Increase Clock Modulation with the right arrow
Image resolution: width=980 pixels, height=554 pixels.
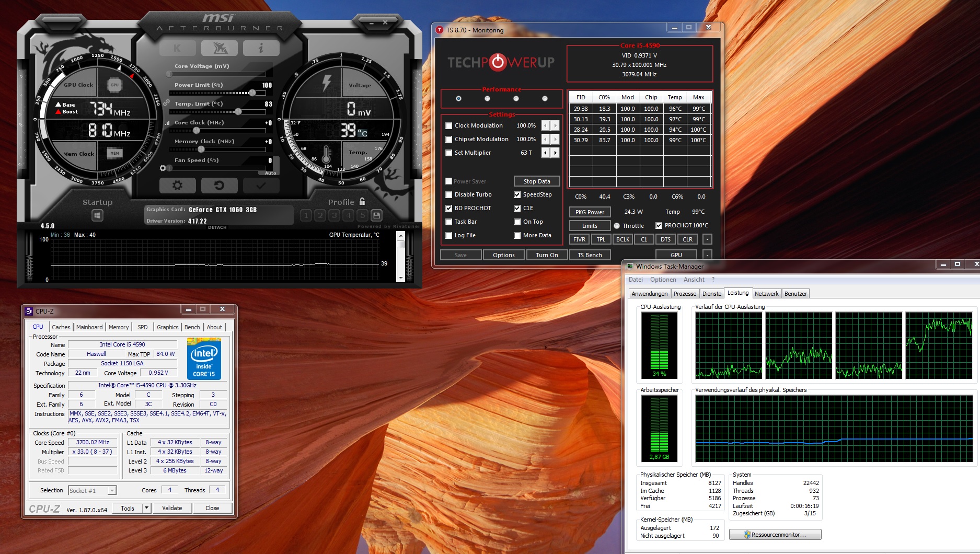[x=555, y=125]
